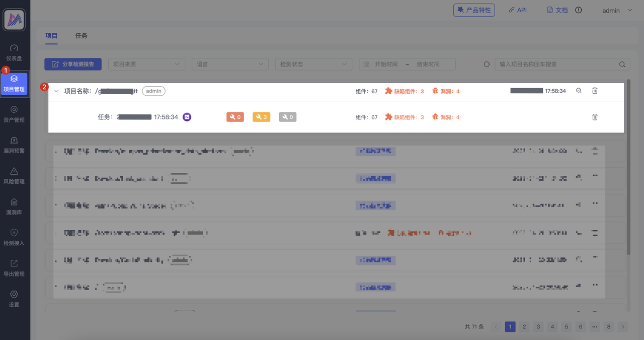
Task: Open the 项目来源 dropdown
Action: point(146,64)
